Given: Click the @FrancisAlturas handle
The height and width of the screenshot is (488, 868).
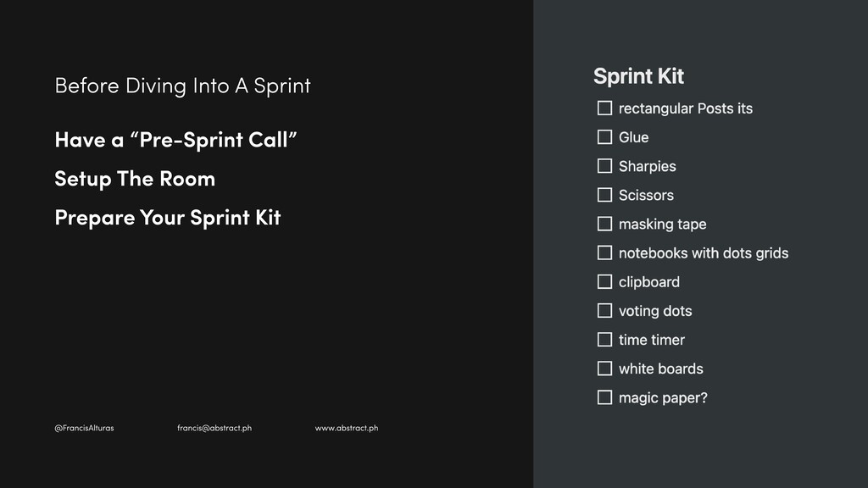Looking at the screenshot, I should pyautogui.click(x=84, y=428).
